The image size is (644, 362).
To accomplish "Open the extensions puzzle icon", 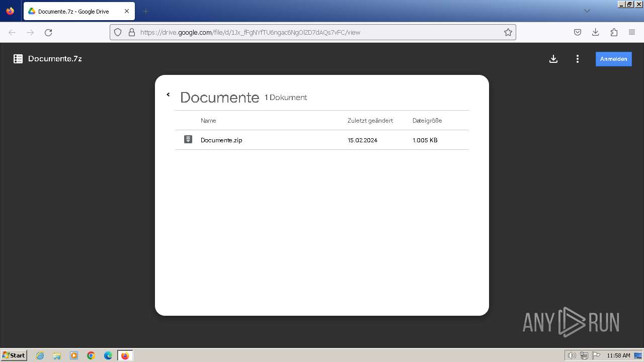I will pyautogui.click(x=614, y=32).
